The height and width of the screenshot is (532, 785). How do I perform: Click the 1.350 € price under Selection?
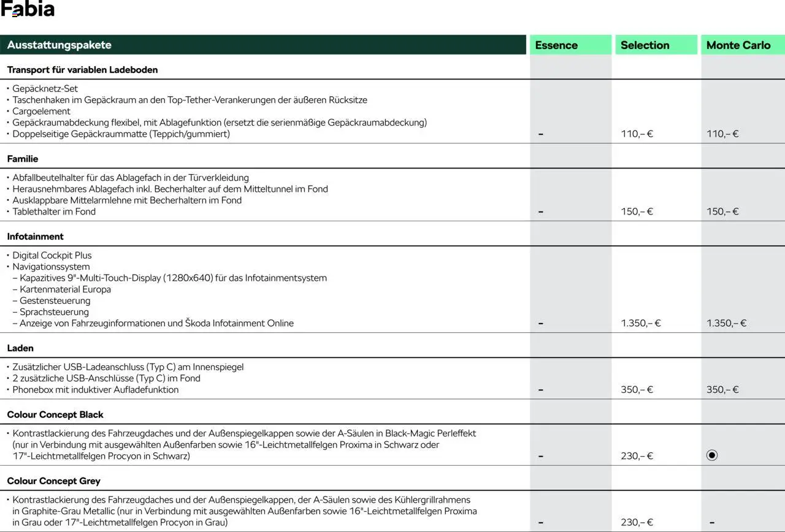pyautogui.click(x=640, y=323)
